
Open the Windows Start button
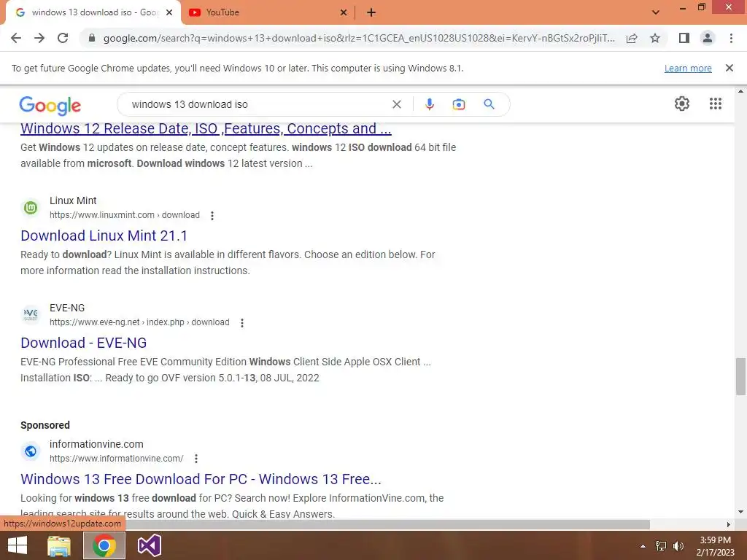18,545
